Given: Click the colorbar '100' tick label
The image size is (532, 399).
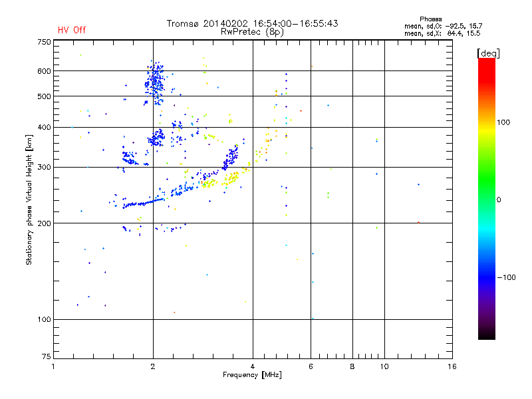Looking at the screenshot, I should pos(503,122).
